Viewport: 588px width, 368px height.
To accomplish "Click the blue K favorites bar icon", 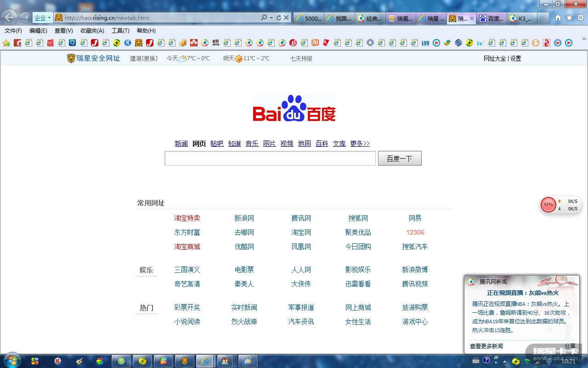I will tap(128, 43).
